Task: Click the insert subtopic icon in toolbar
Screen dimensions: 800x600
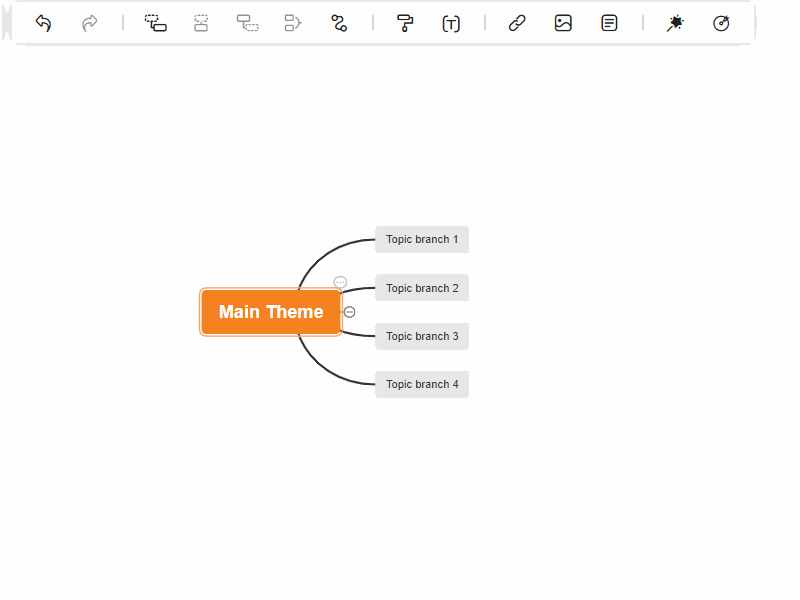Action: (155, 23)
